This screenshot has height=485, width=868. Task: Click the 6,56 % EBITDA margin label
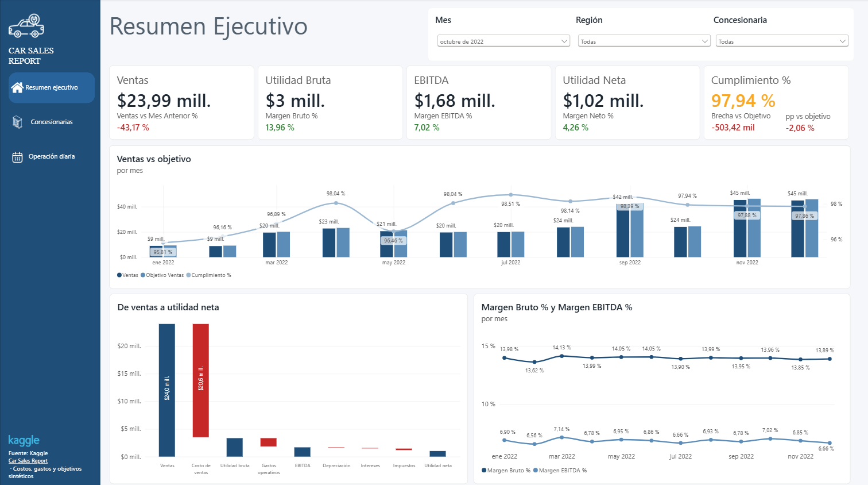point(534,436)
